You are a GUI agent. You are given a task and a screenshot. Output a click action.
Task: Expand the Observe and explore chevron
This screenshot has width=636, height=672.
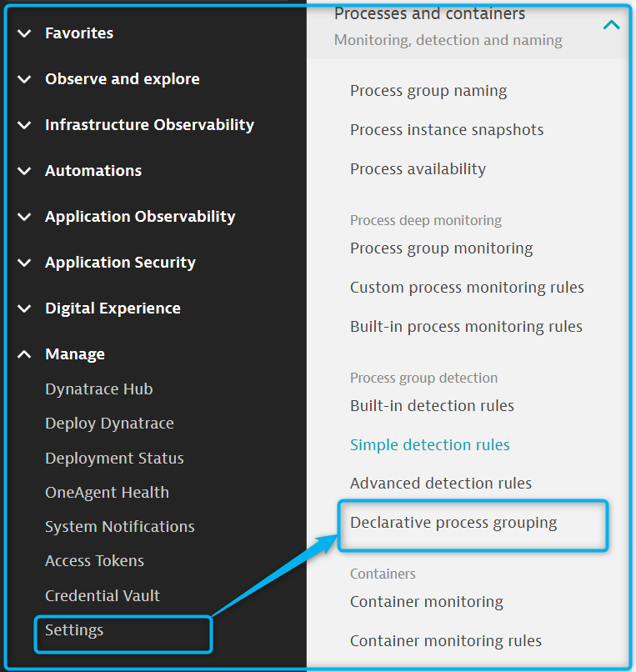(24, 79)
